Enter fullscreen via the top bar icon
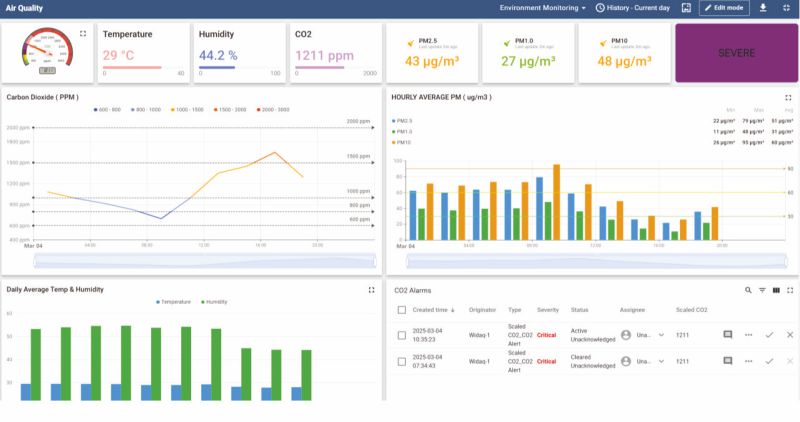 click(787, 8)
